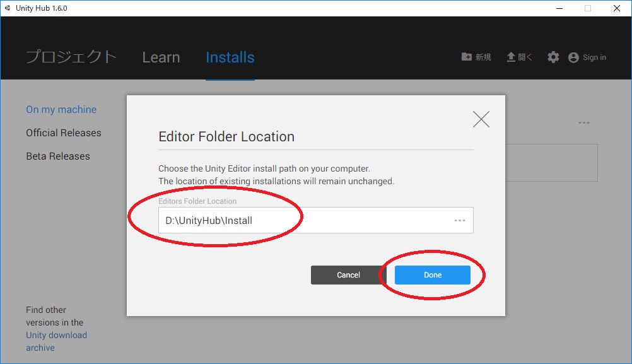This screenshot has height=364, width=632.
Task: Open the Unity Hub settings gear
Action: pos(553,57)
